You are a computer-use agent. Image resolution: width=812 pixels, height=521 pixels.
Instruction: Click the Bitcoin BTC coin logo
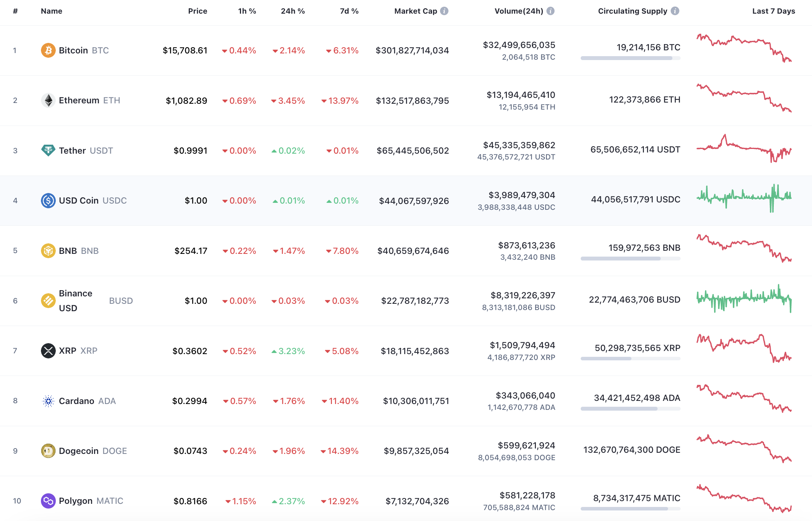click(48, 50)
